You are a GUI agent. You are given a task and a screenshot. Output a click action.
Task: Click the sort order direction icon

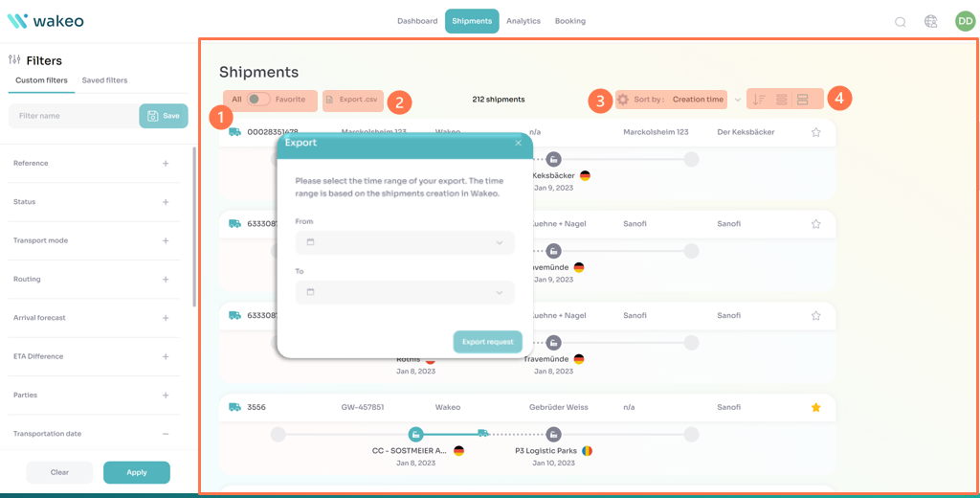click(759, 100)
